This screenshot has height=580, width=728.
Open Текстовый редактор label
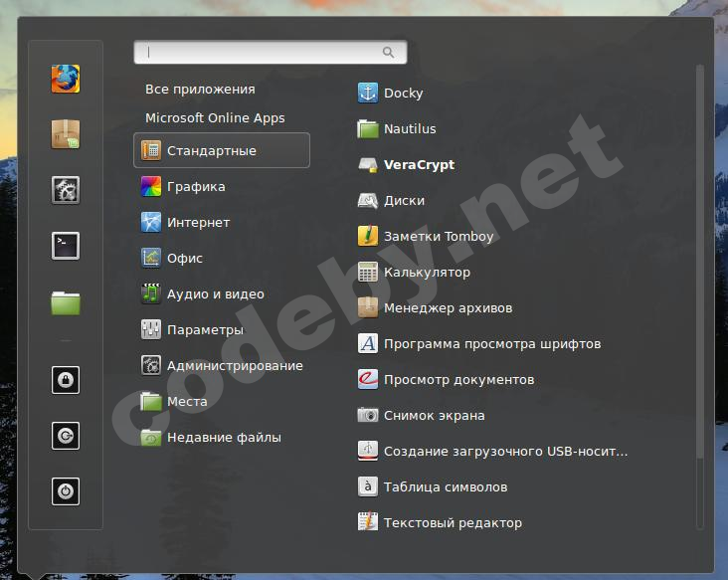[x=454, y=523]
